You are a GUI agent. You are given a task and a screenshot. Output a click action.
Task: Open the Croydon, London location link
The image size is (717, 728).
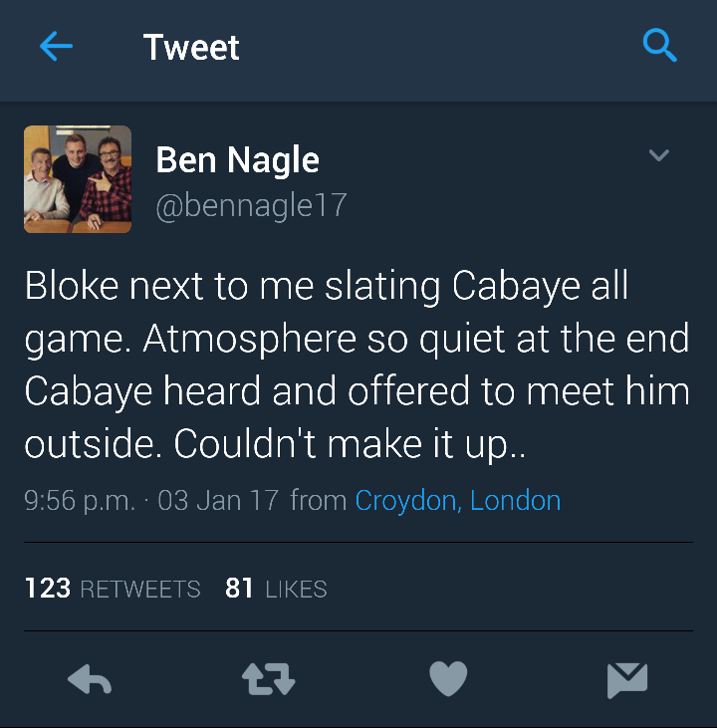tap(458, 501)
